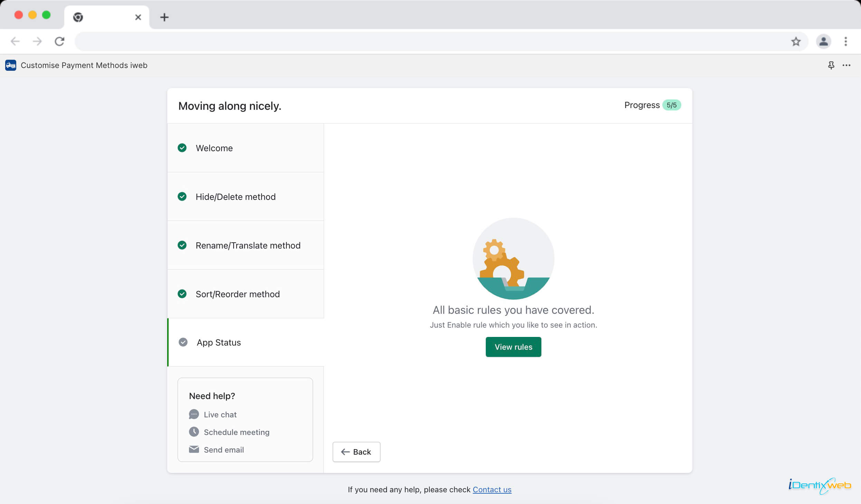This screenshot has height=504, width=861.
Task: Start a Live chat
Action: [x=220, y=415]
